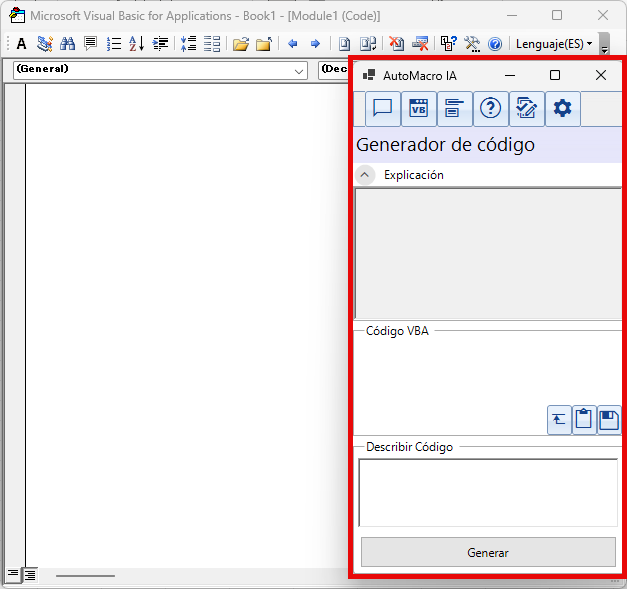
Task: Click inside the Module1 code editor area
Action: click(186, 325)
